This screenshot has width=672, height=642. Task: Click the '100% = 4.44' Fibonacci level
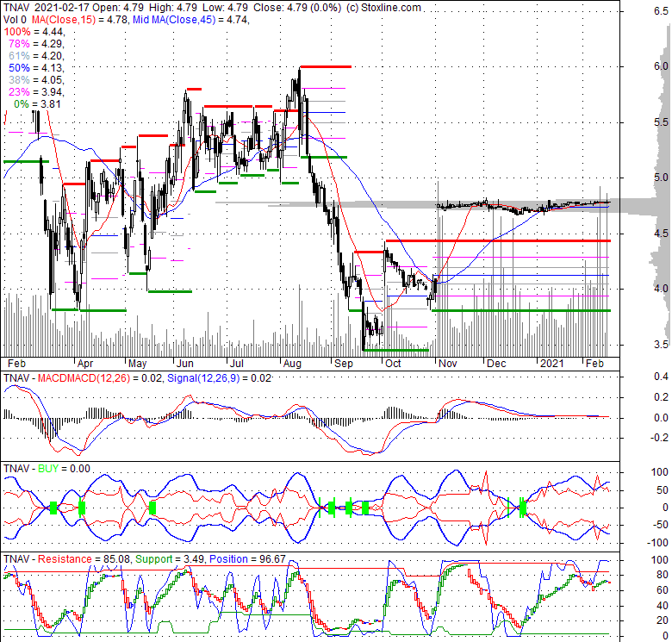[x=34, y=32]
